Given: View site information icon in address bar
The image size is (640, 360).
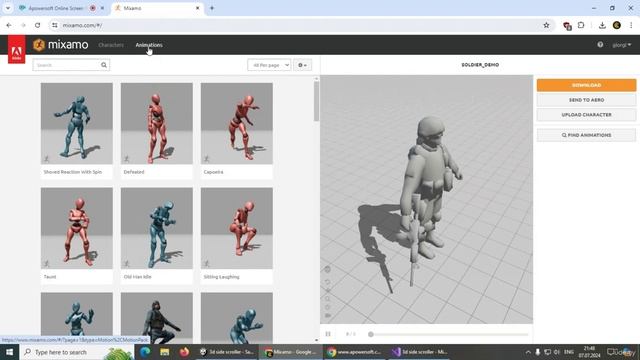Looking at the screenshot, I should [55, 25].
